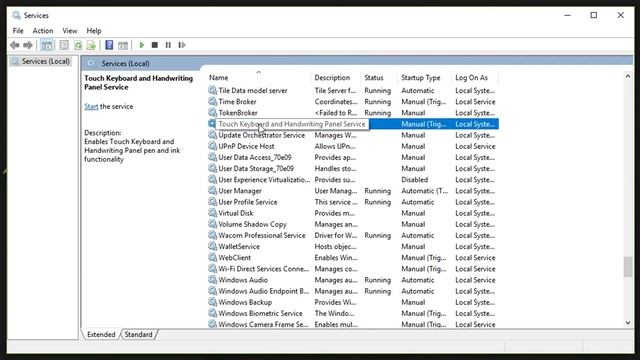Select the Windows Camera Frame Server row

point(353,324)
